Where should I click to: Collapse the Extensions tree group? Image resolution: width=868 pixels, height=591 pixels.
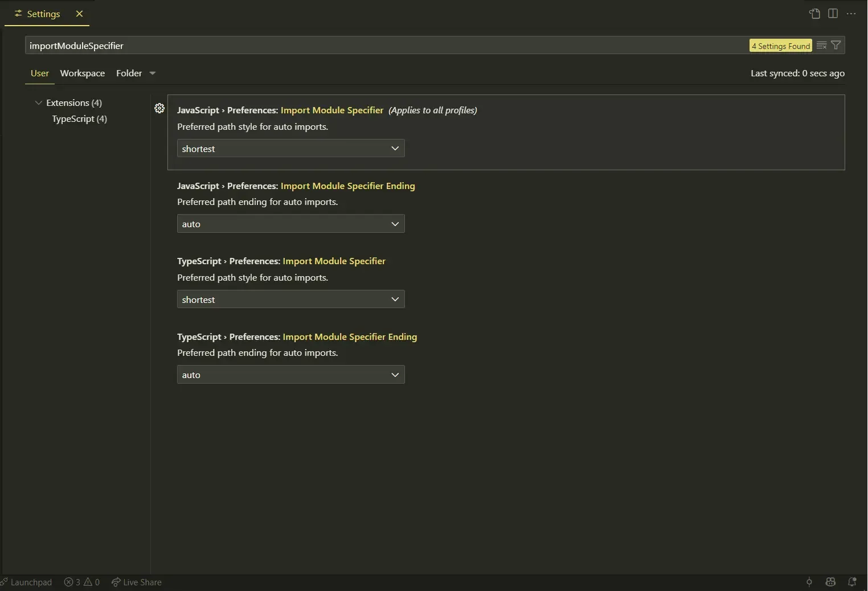[39, 103]
